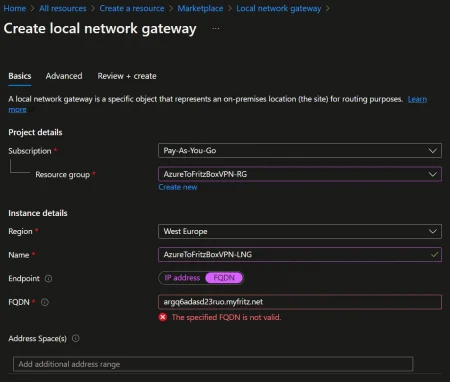Image resolution: width=450 pixels, height=382 pixels.
Task: Open the Learn more link
Action: 417,99
